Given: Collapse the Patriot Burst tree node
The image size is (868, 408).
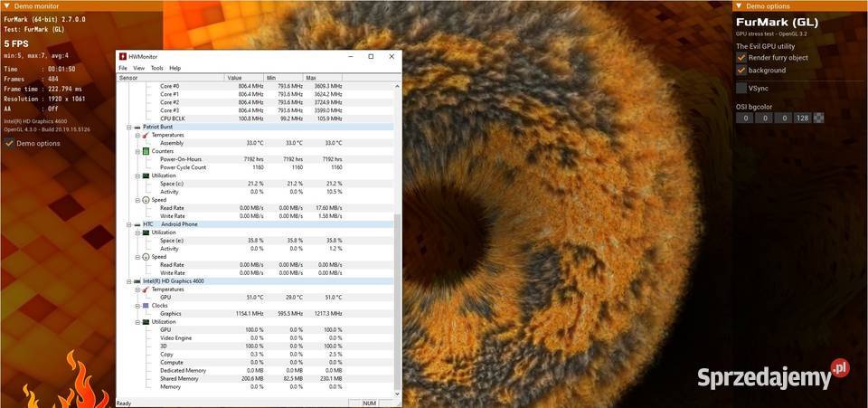Looking at the screenshot, I should pyautogui.click(x=129, y=127).
